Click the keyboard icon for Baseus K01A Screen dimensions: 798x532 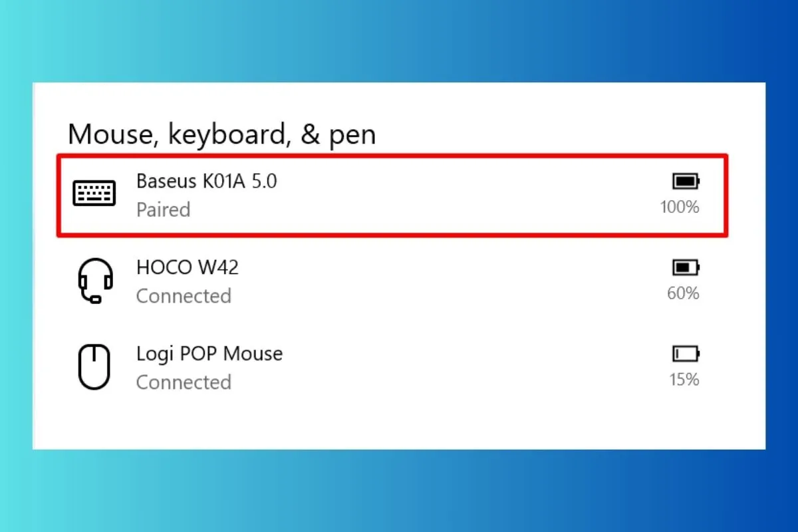coord(94,194)
